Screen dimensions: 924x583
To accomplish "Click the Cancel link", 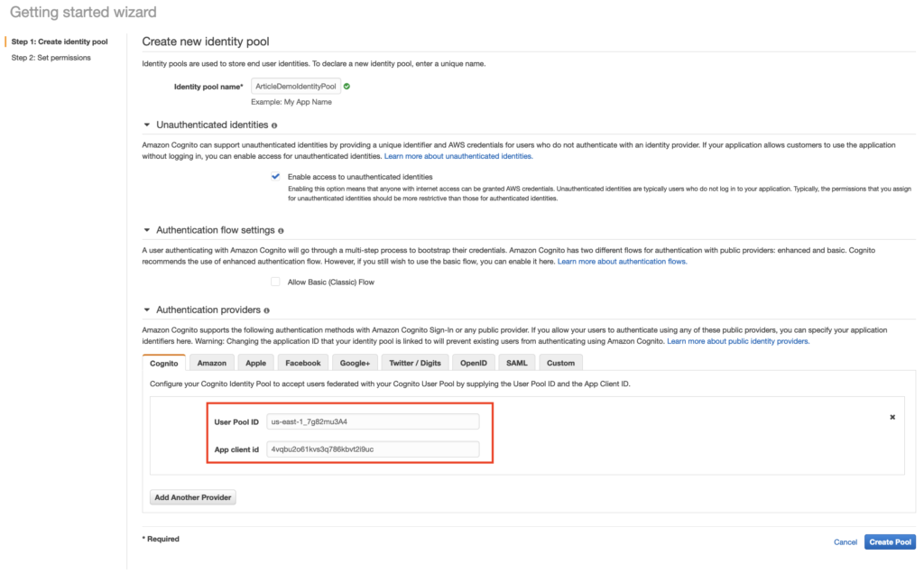I will 845,542.
